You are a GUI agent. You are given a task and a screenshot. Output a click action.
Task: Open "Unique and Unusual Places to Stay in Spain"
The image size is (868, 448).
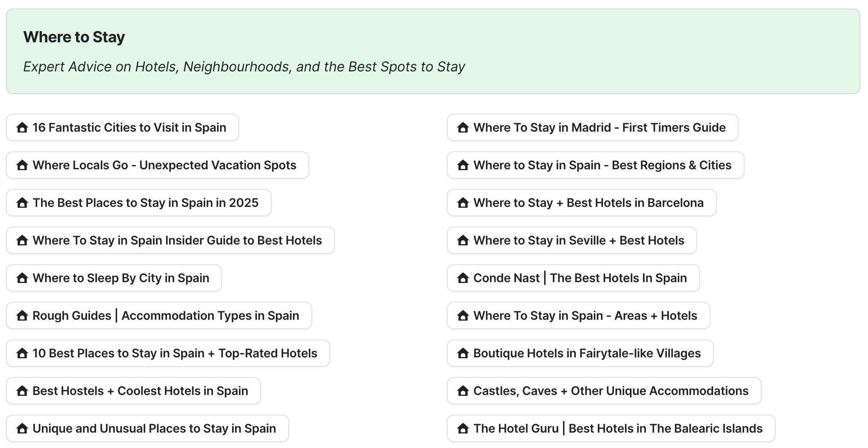click(147, 428)
